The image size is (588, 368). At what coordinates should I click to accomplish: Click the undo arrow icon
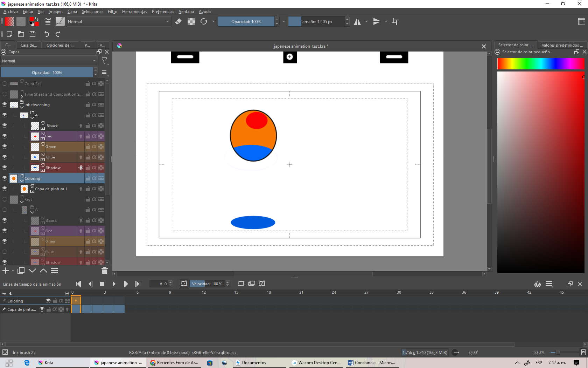(x=47, y=34)
